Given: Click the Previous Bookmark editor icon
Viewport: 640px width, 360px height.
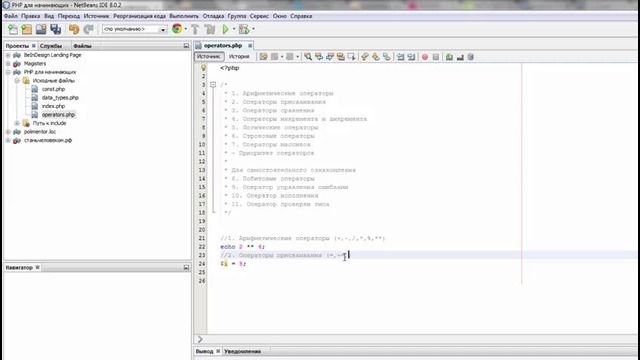Looking at the screenshot, I should pyautogui.click(x=364, y=57).
